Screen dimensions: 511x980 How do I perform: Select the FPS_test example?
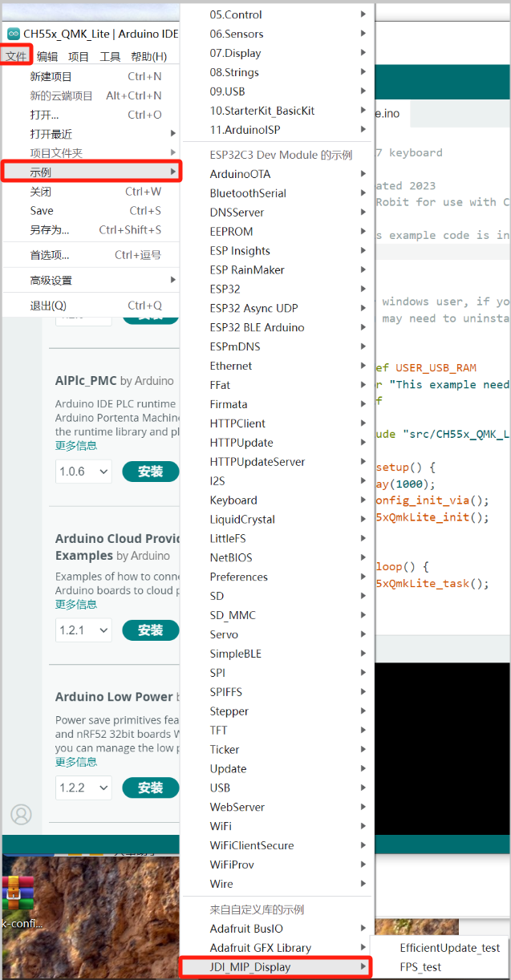420,967
